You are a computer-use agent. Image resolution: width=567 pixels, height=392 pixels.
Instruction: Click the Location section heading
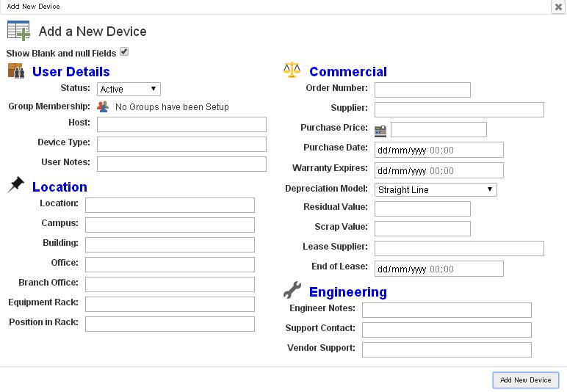59,186
